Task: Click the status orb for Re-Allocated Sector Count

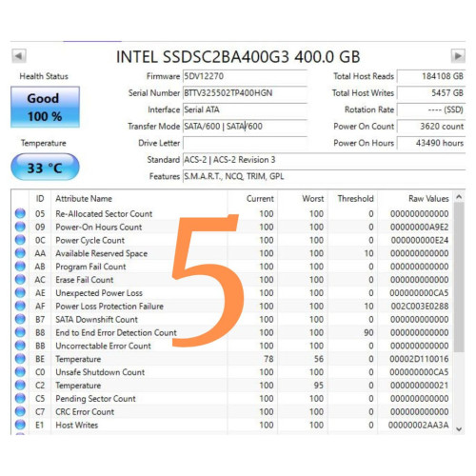Action: coord(20,213)
